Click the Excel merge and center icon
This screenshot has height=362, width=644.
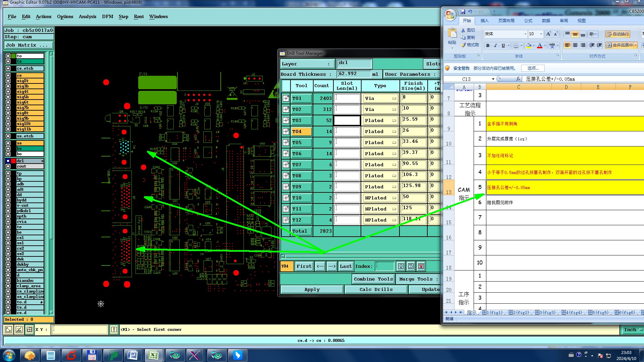609,45
